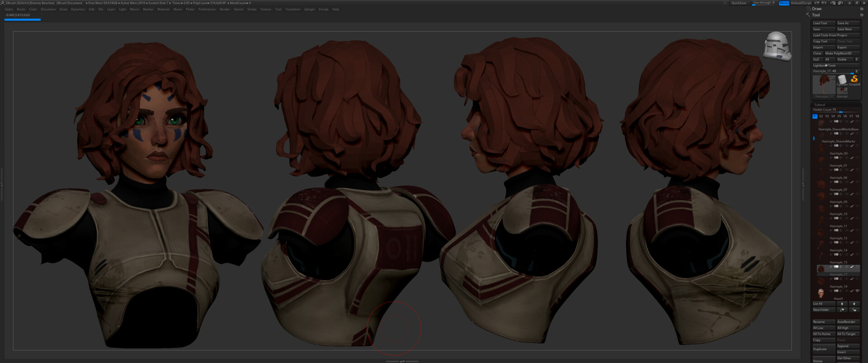Switch to V1 visibility set
The image size is (868, 363).
click(815, 116)
